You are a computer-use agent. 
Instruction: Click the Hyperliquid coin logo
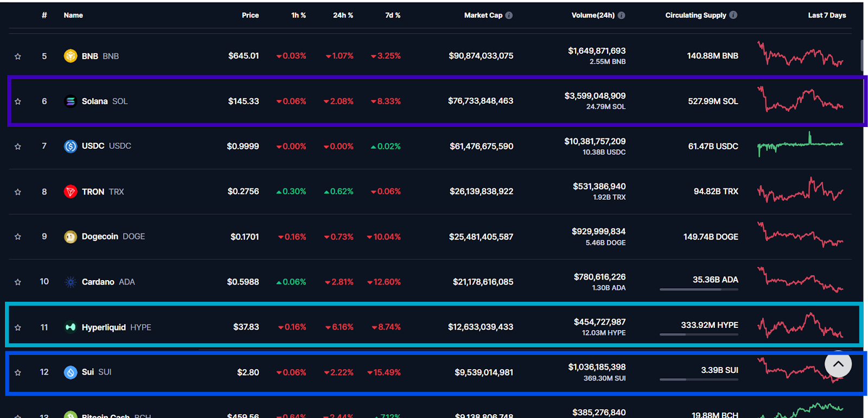pos(71,327)
